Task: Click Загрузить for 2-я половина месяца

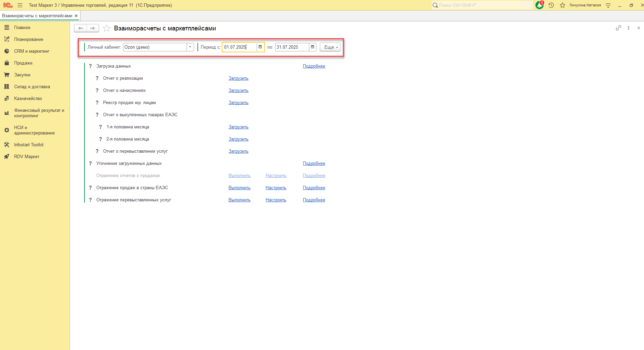Action: (x=238, y=139)
